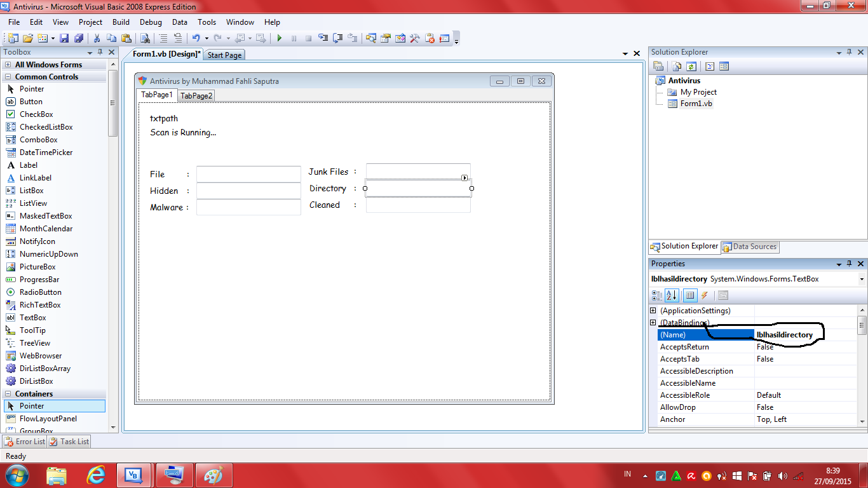868x488 pixels.
Task: Open Solution Explorer from the main toolbar icon
Action: pyautogui.click(x=371, y=38)
